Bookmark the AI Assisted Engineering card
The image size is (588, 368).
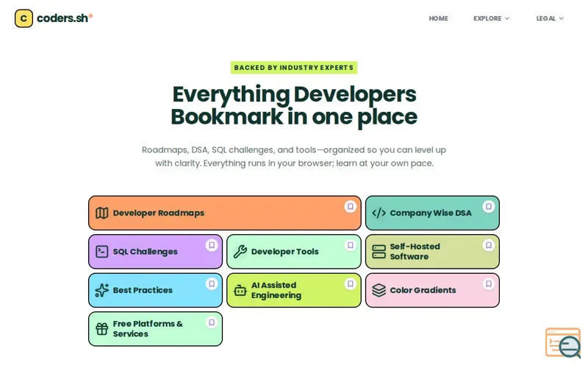[x=351, y=284]
